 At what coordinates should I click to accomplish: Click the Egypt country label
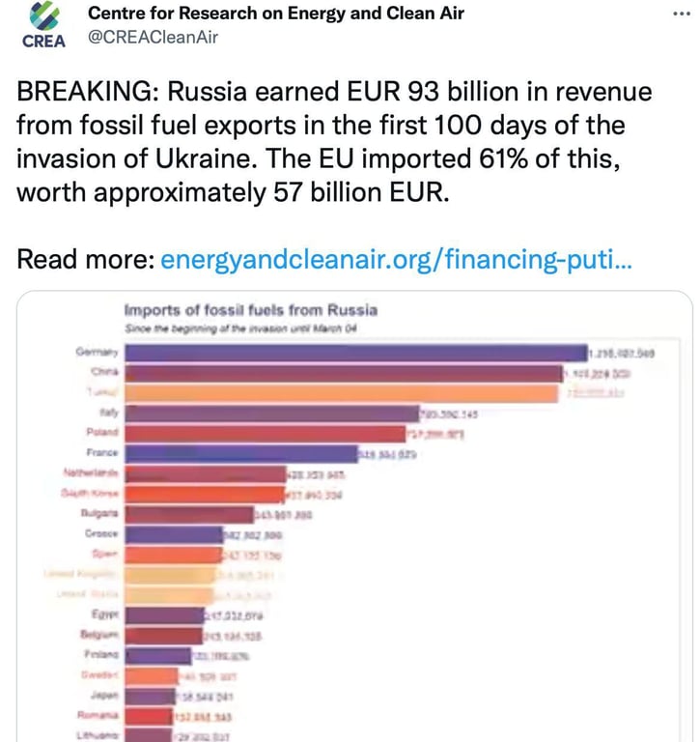point(103,614)
